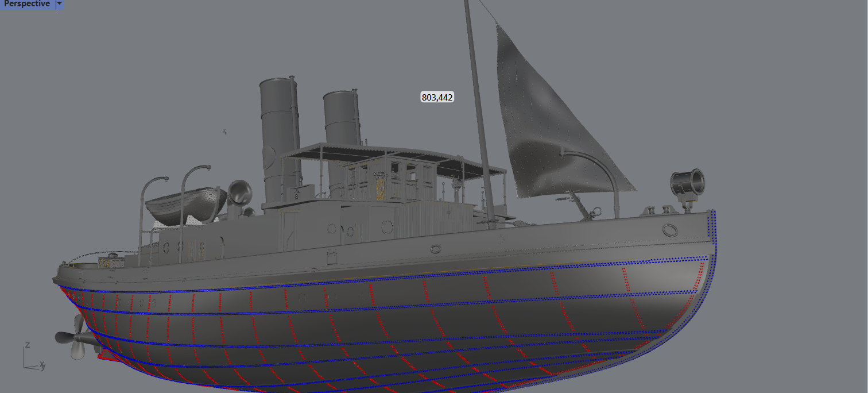Screen dimensions: 868x393
Task: Pick the lifeboat on the davits
Action: click(x=187, y=205)
